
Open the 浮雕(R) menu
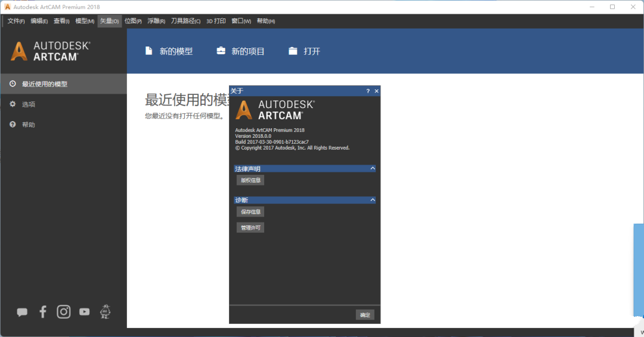click(x=156, y=21)
